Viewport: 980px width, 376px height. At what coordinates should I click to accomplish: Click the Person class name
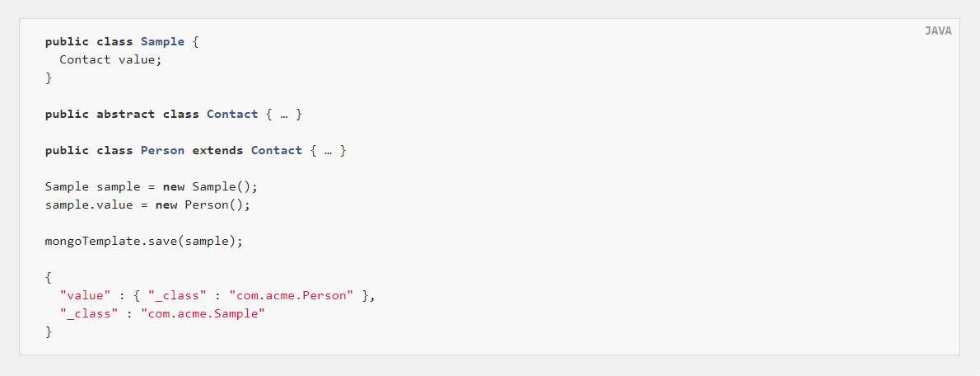pos(162,151)
